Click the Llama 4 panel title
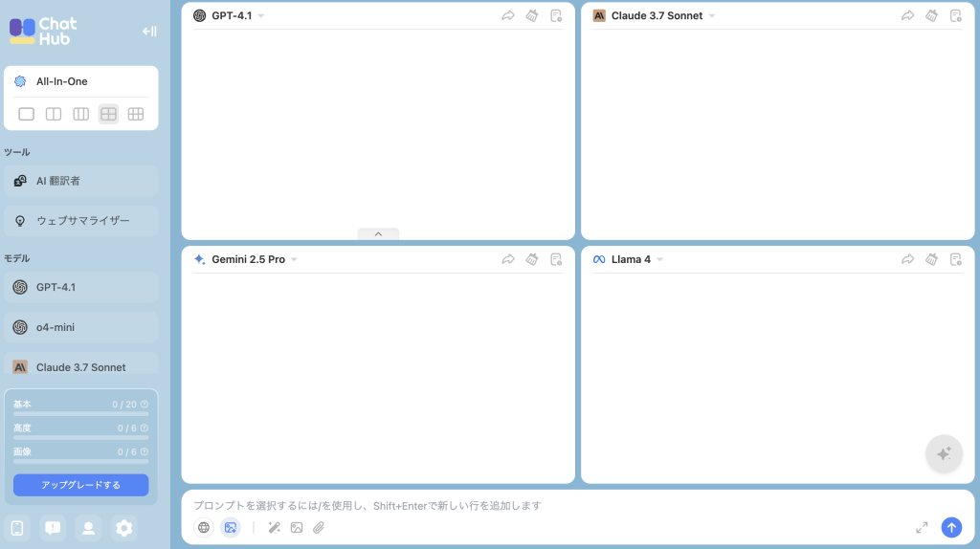The height and width of the screenshot is (549, 980). [x=631, y=260]
